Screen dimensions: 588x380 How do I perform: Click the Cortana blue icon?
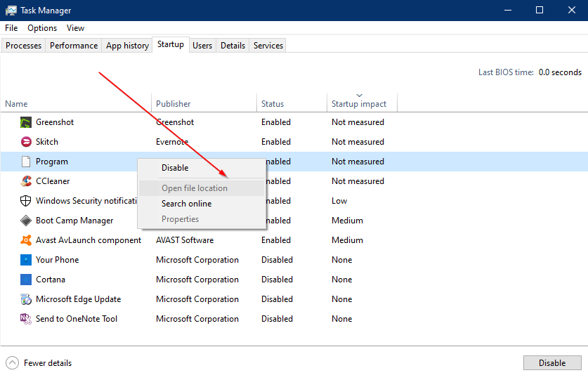pyautogui.click(x=26, y=280)
